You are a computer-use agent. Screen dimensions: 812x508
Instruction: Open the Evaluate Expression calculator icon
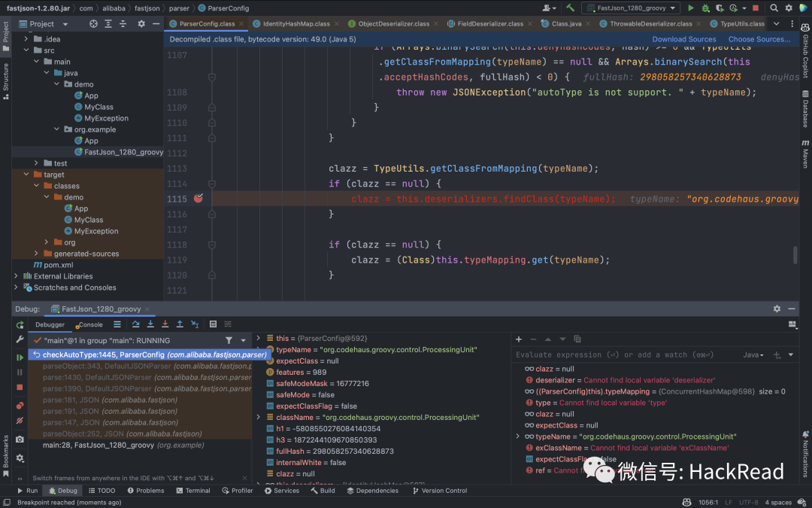(214, 324)
